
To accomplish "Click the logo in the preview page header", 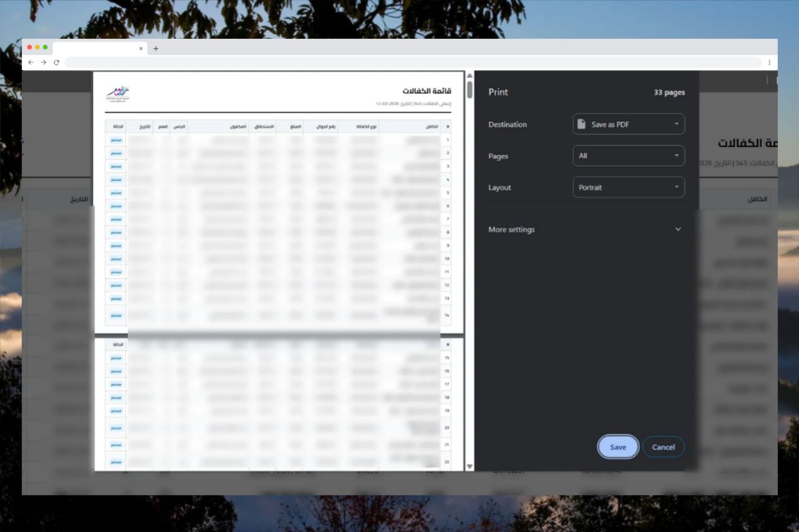I will [118, 94].
